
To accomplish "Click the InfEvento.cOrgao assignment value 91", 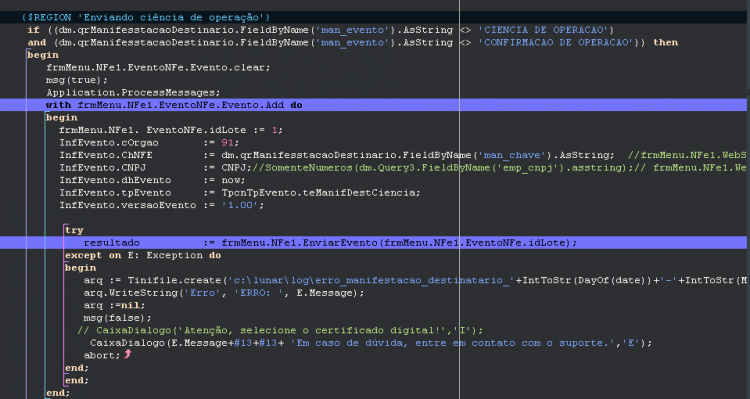I will pos(228,143).
